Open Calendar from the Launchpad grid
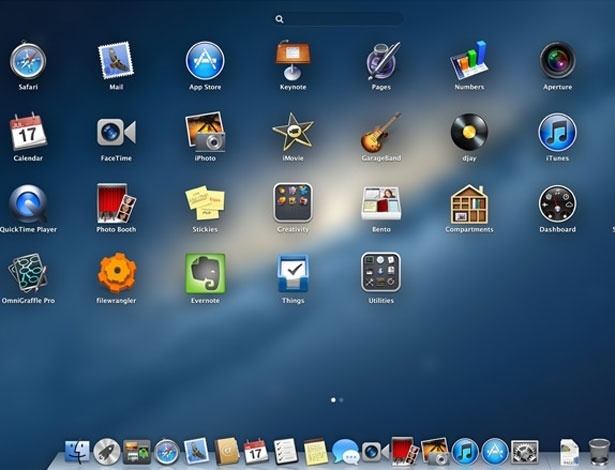 coord(28,131)
